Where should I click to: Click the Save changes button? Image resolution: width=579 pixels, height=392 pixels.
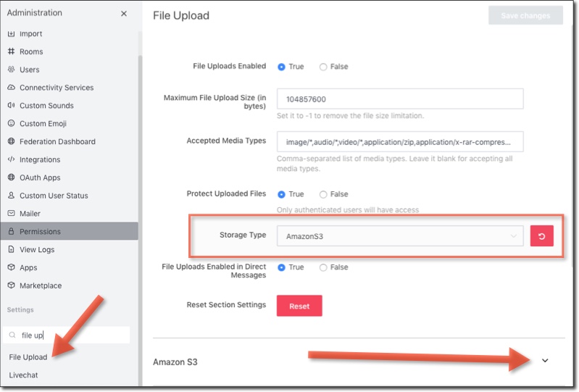(525, 15)
